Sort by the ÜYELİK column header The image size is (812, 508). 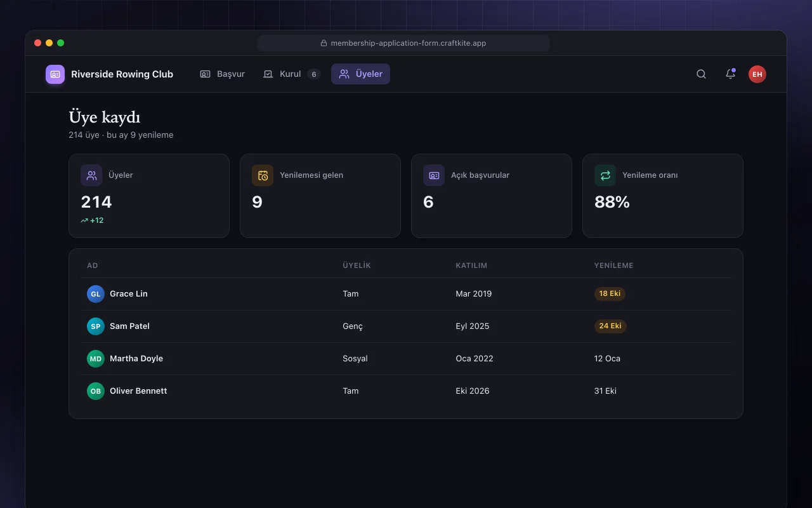click(x=357, y=265)
